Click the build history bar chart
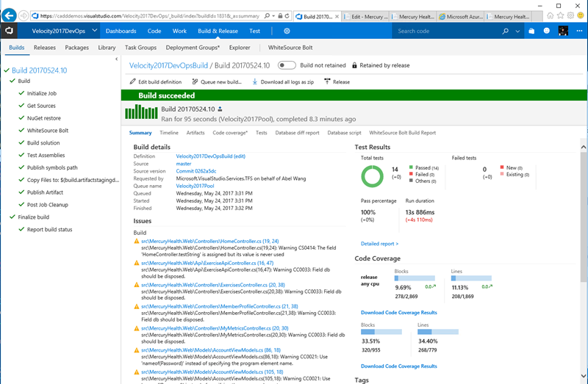 (x=141, y=112)
